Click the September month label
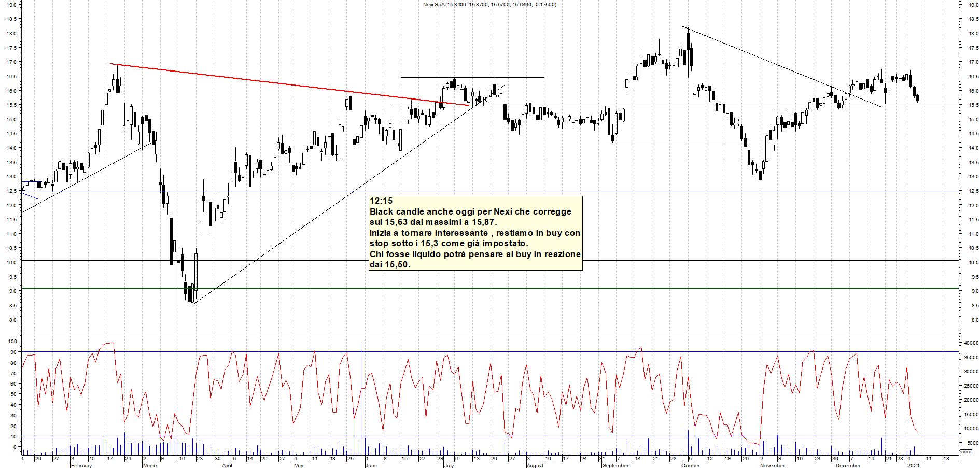This screenshot has width=980, height=468. tap(615, 465)
